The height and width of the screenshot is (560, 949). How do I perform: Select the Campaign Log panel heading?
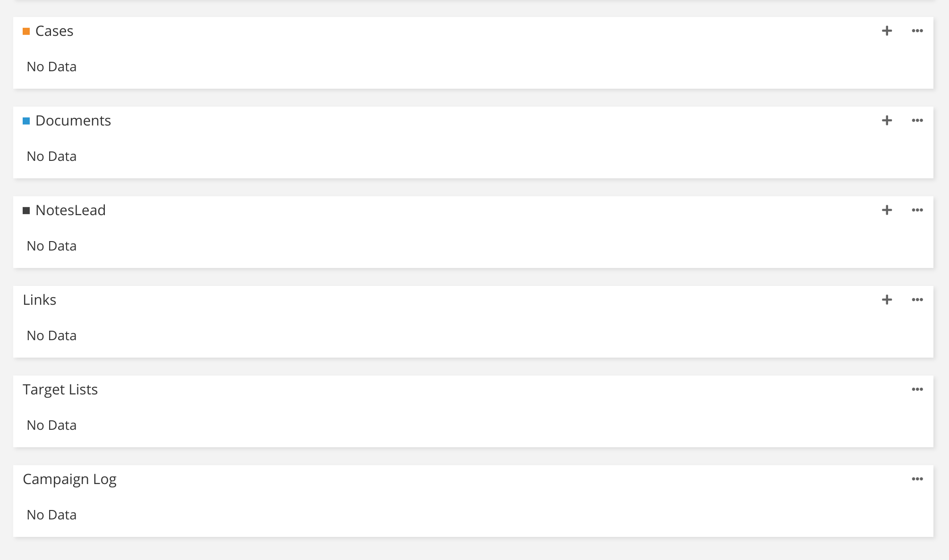click(x=69, y=479)
